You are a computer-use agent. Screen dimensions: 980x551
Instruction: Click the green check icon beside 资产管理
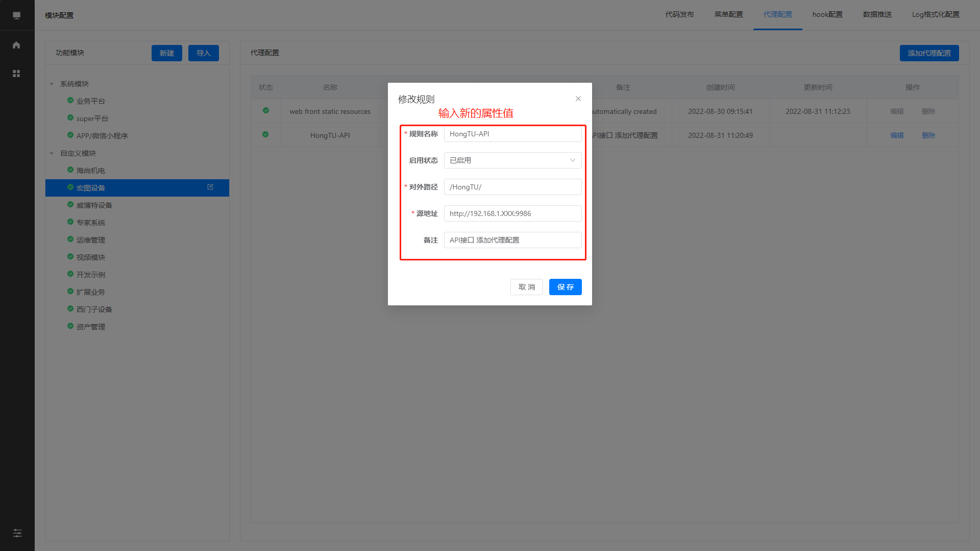pos(70,326)
